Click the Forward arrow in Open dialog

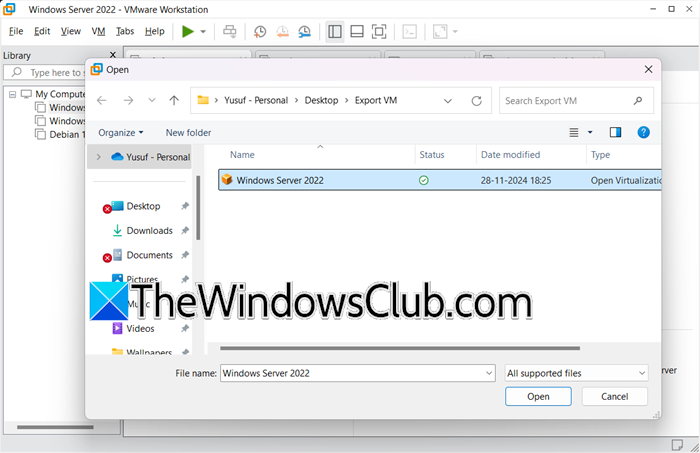point(128,100)
